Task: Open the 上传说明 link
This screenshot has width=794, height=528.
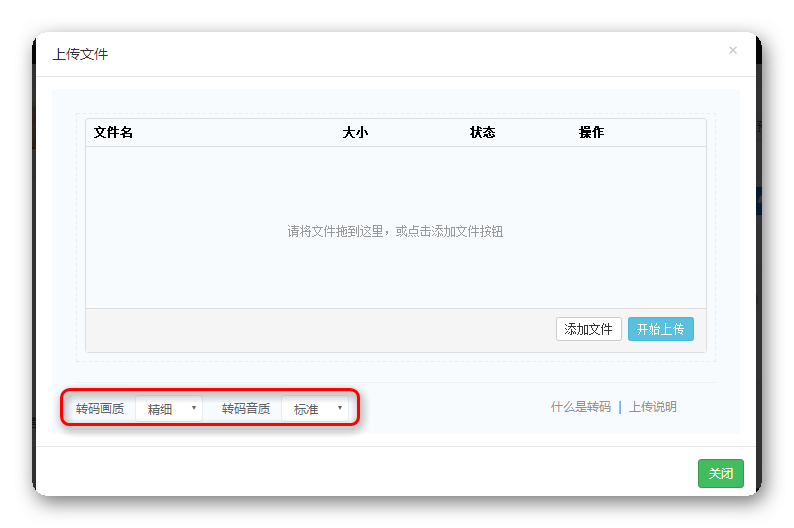Action: click(653, 407)
